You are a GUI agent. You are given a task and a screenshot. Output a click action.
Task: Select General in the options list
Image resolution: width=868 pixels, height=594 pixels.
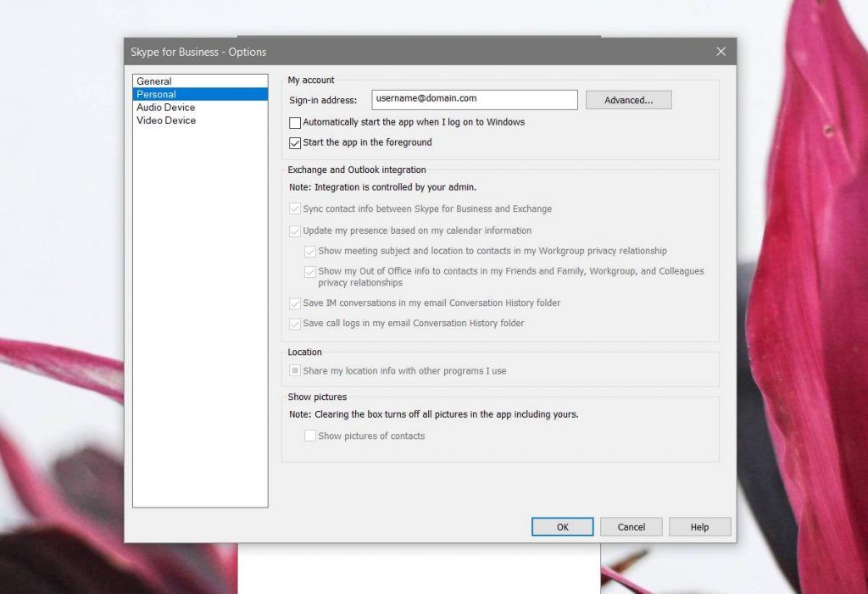(x=154, y=81)
